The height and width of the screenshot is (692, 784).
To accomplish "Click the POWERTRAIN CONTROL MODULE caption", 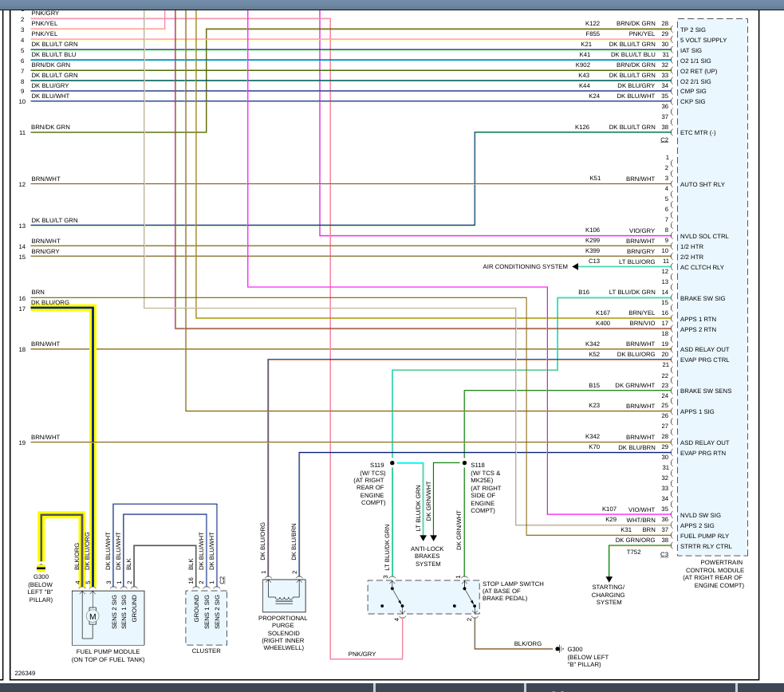I will [714, 574].
